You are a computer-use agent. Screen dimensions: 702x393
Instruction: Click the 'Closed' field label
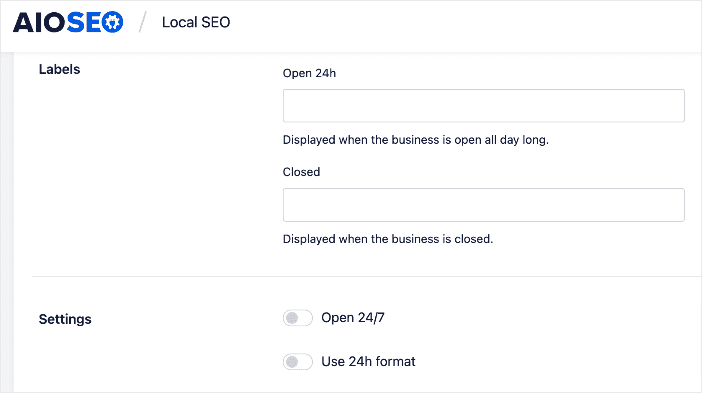pyautogui.click(x=301, y=172)
